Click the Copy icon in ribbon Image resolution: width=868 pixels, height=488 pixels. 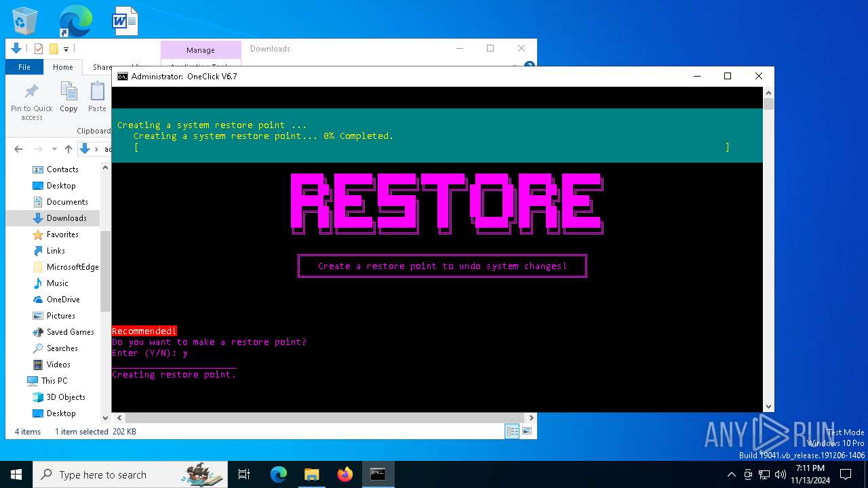tap(68, 98)
